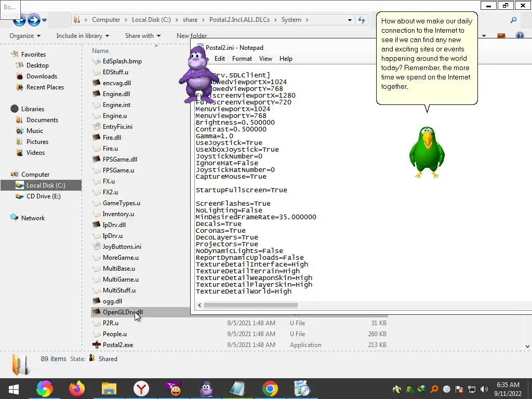This screenshot has width=532, height=399.
Task: Open the Help menu in Notepad
Action: [286, 59]
